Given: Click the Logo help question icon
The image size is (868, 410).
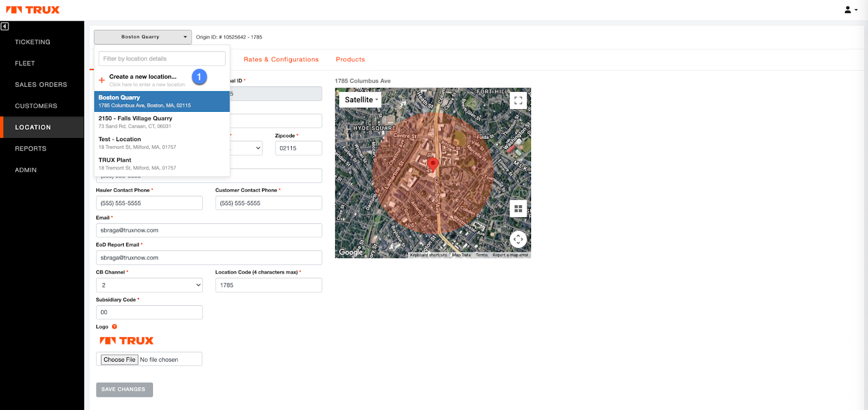Looking at the screenshot, I should coord(114,327).
